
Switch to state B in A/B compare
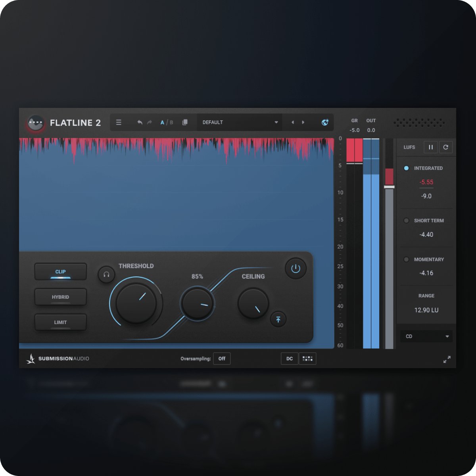click(x=171, y=123)
